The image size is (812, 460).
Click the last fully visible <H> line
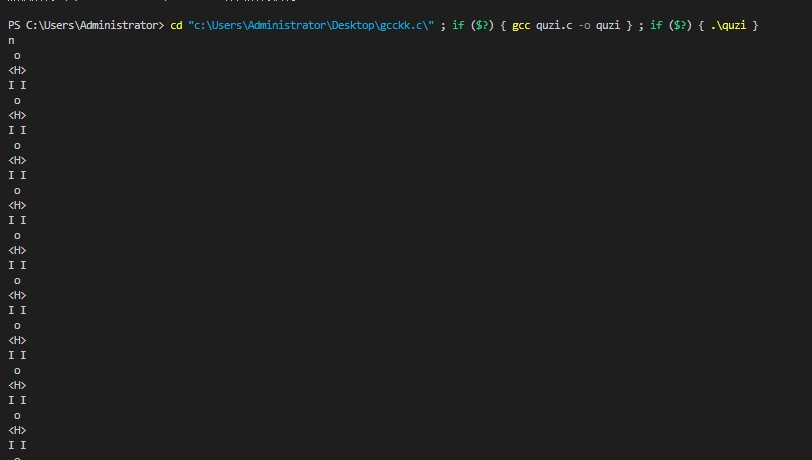coord(17,430)
